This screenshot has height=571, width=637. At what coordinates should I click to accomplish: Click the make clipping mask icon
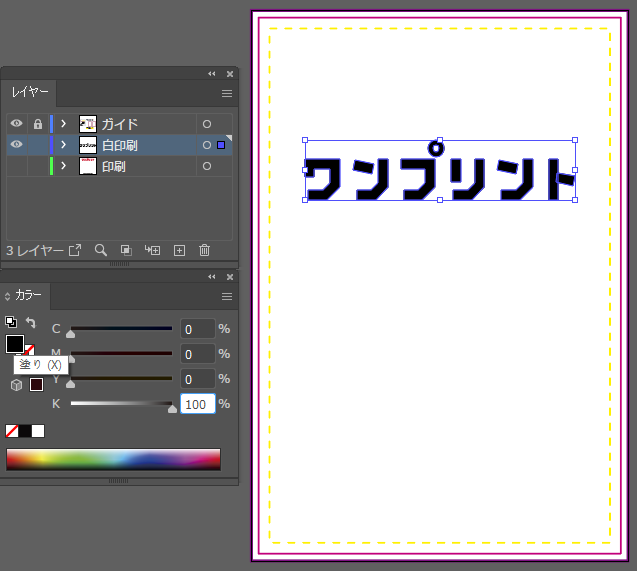pos(126,250)
